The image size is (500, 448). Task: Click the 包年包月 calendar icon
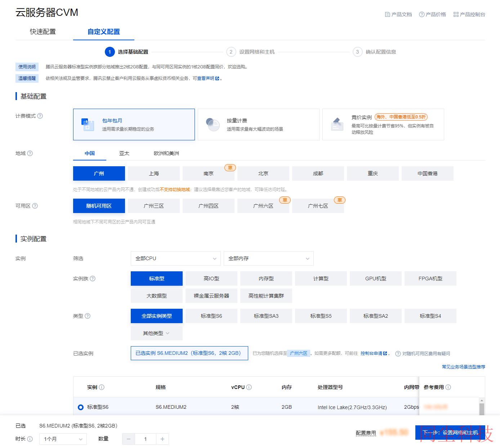tap(88, 125)
